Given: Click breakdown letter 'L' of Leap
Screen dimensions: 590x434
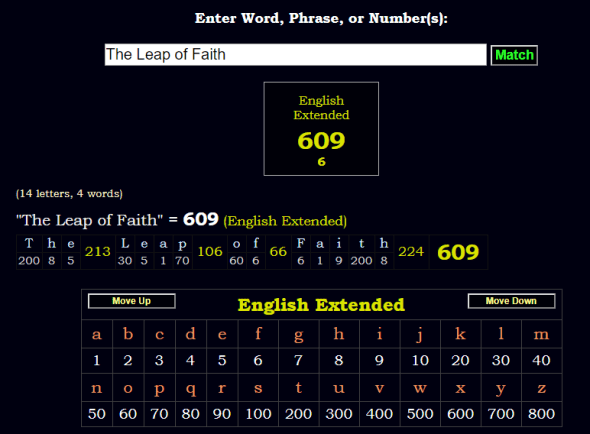Looking at the screenshot, I should pyautogui.click(x=125, y=244).
